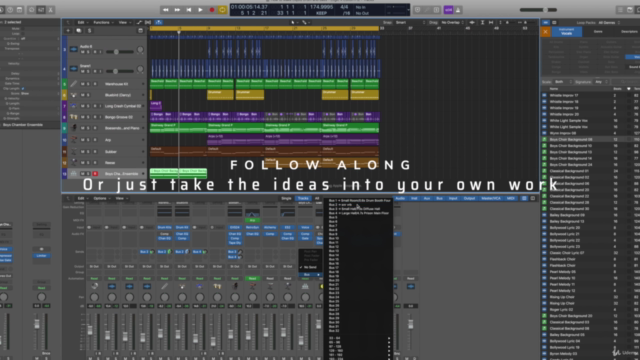Solo the Snare1 track

click(88, 71)
